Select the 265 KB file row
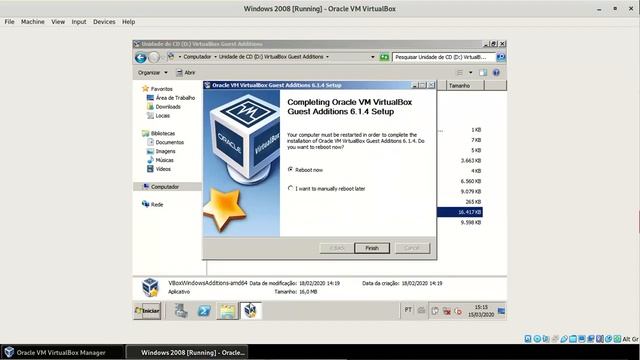Screen dimensions: 640x360 click(x=473, y=202)
